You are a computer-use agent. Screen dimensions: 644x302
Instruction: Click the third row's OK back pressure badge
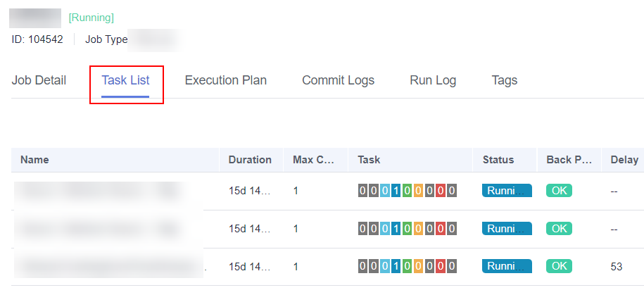click(559, 266)
